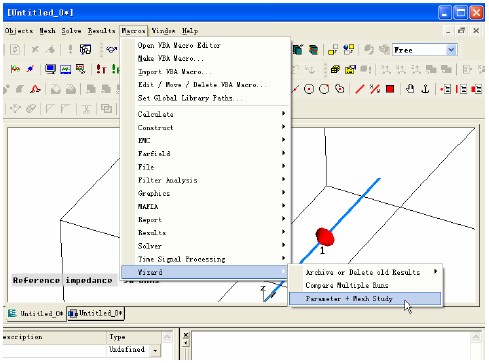Select the red line with x/u icon

point(375,89)
